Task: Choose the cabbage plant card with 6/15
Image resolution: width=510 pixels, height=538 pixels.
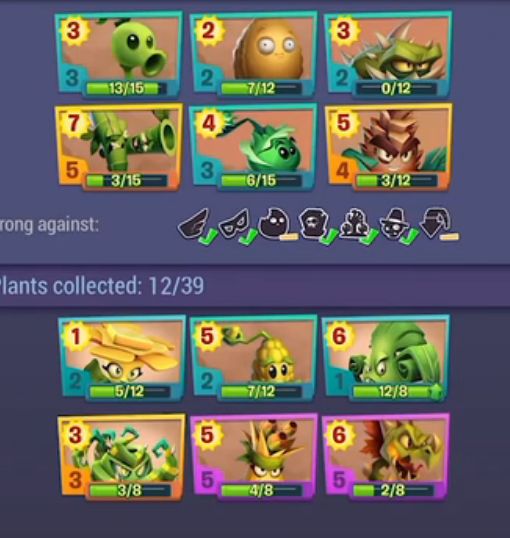Action: 253,147
